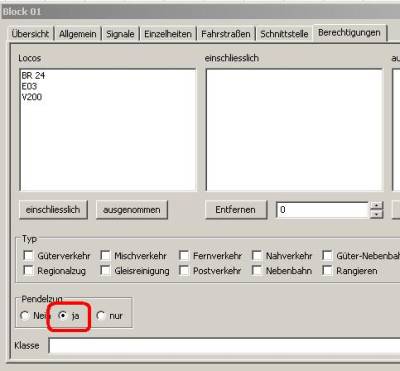Screen dimensions: 400x371
Task: Click into the Klasse text field
Action: pyautogui.click(x=224, y=345)
